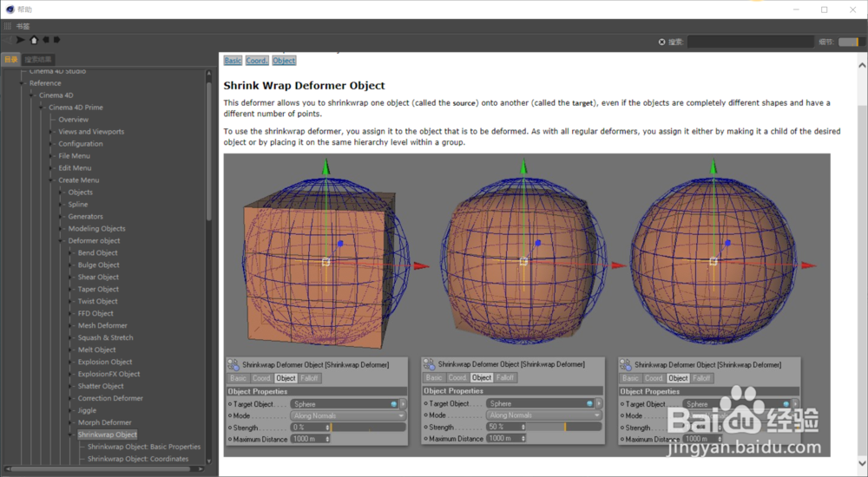Select Generators in the contents tree

click(85, 216)
